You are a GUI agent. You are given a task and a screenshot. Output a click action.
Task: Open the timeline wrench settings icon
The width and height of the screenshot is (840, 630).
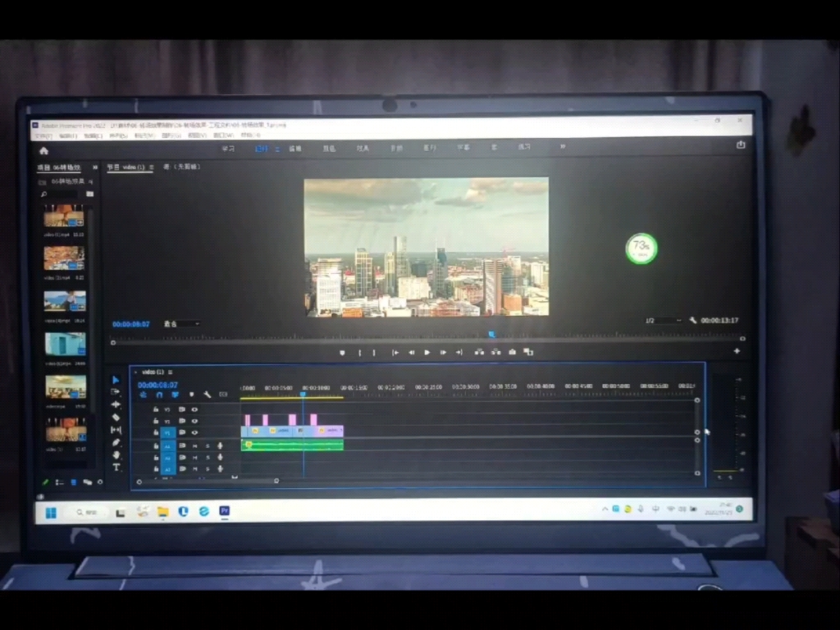pyautogui.click(x=208, y=395)
